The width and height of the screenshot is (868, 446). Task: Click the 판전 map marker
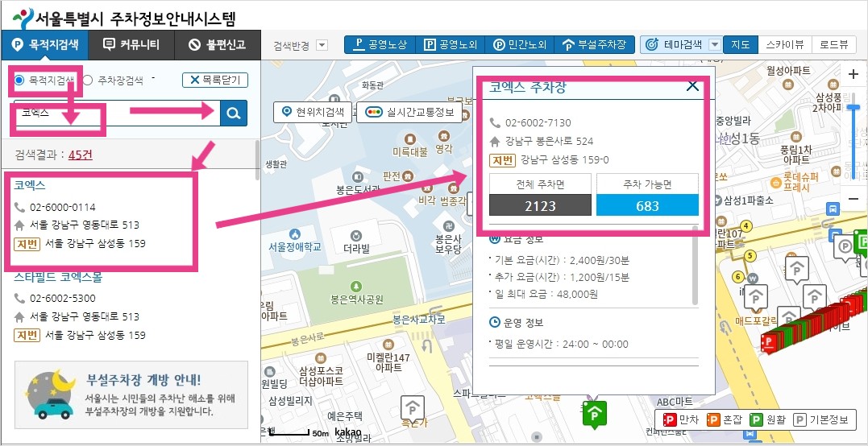[x=408, y=176]
